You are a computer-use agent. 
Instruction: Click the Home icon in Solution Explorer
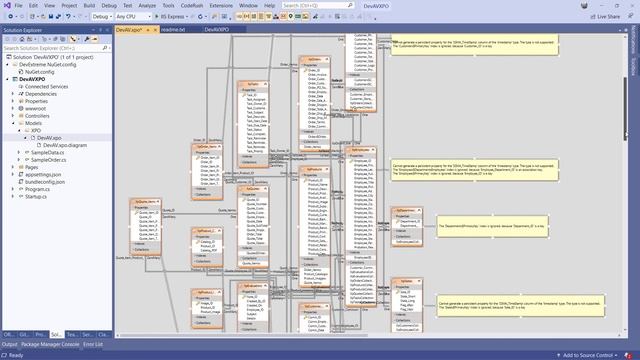(x=22, y=39)
